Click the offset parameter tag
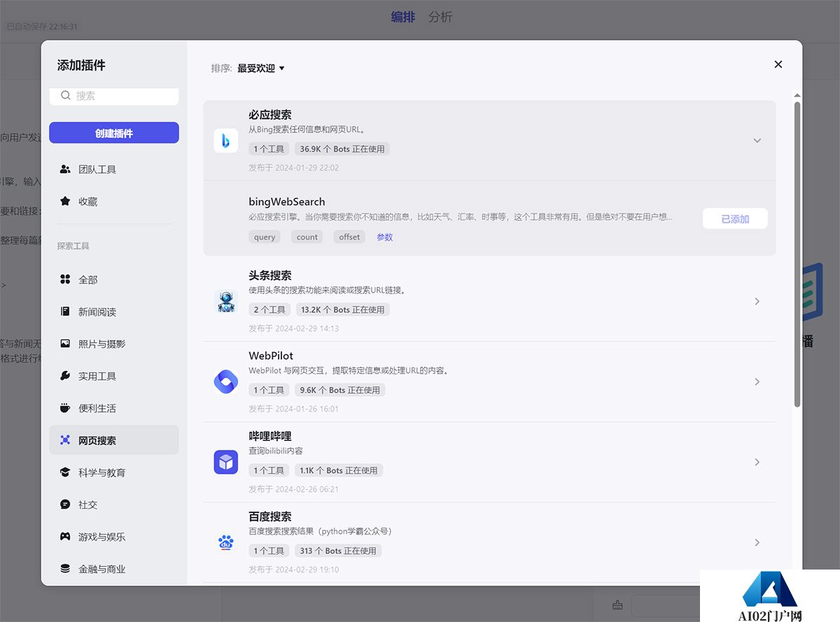This screenshot has height=622, width=840. pyautogui.click(x=349, y=237)
